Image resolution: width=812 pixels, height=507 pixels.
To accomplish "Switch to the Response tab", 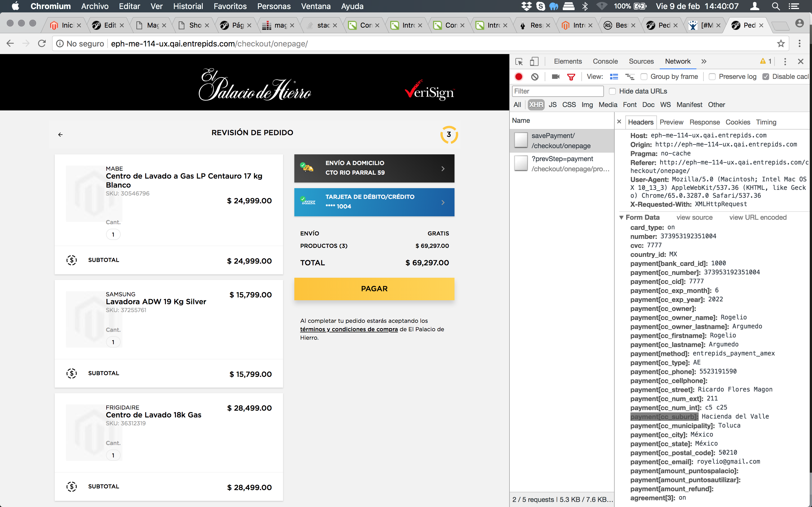I will (x=704, y=122).
